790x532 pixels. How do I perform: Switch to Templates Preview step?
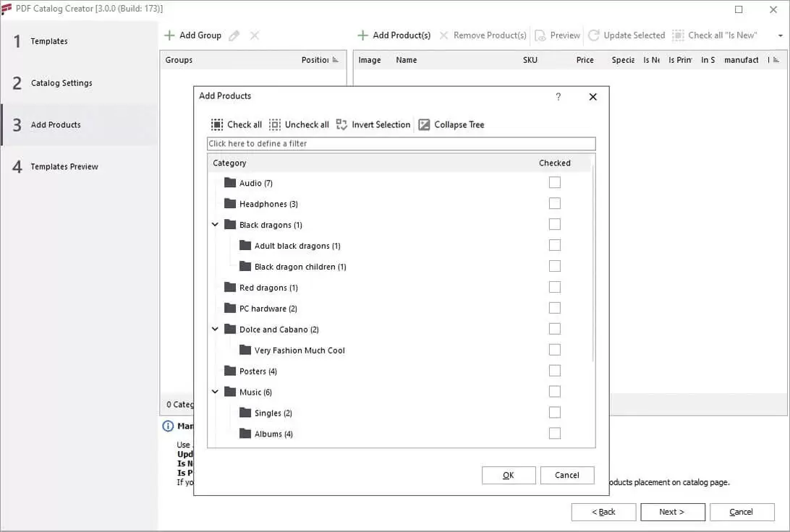pyautogui.click(x=64, y=167)
